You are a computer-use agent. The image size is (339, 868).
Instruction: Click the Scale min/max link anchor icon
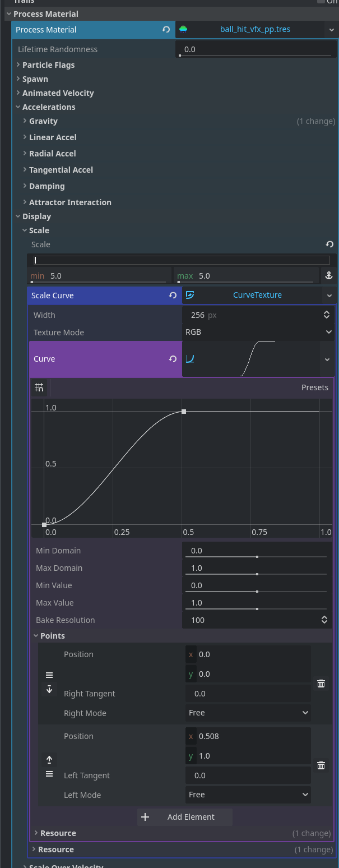(329, 275)
